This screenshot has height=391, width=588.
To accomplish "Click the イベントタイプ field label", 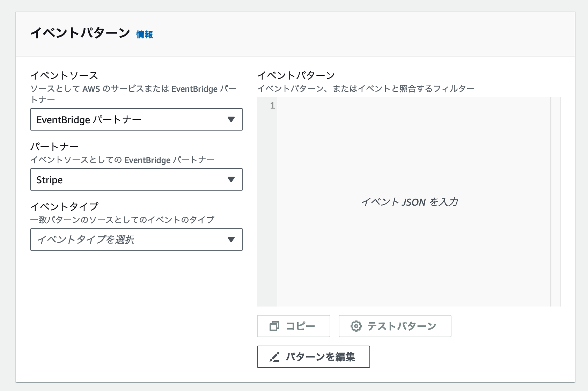I will [65, 207].
